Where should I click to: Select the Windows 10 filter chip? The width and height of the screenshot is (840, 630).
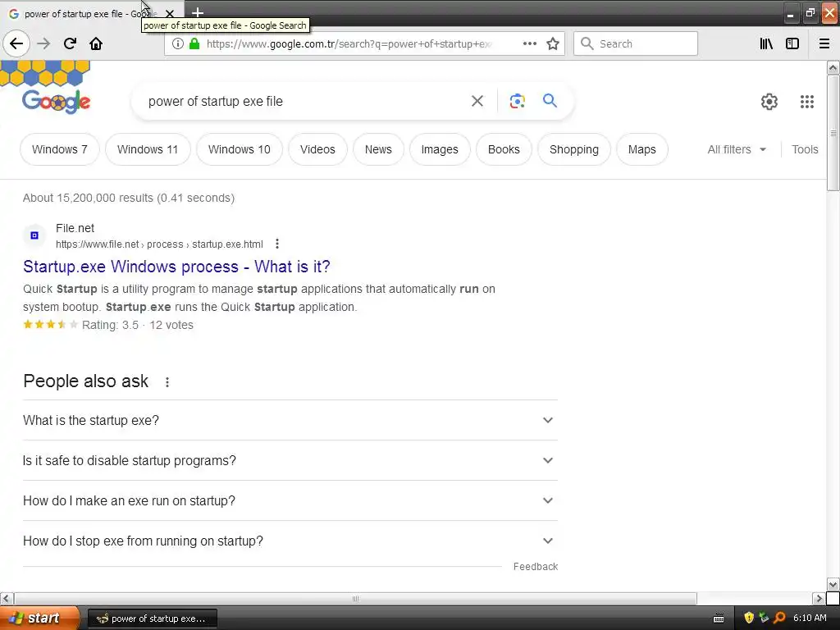239,149
